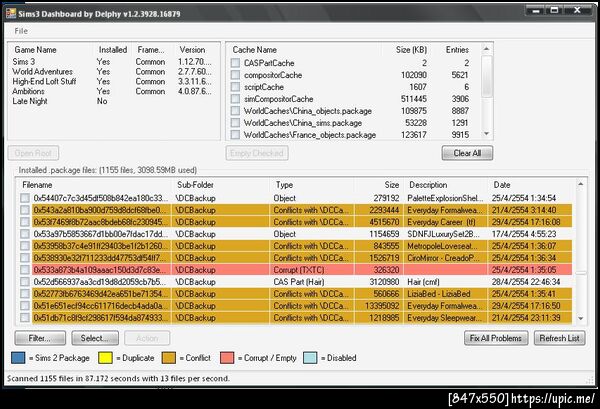The height and width of the screenshot is (409, 600).
Task: Click the Conflict orange swatch
Action: 169,358
